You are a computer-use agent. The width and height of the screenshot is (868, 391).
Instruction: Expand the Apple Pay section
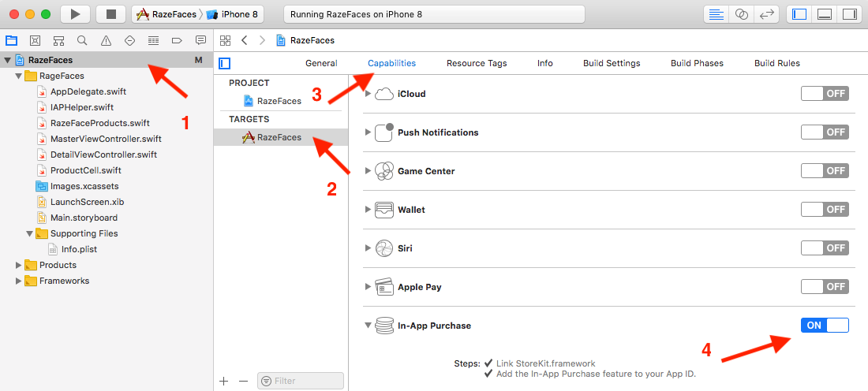click(x=369, y=287)
